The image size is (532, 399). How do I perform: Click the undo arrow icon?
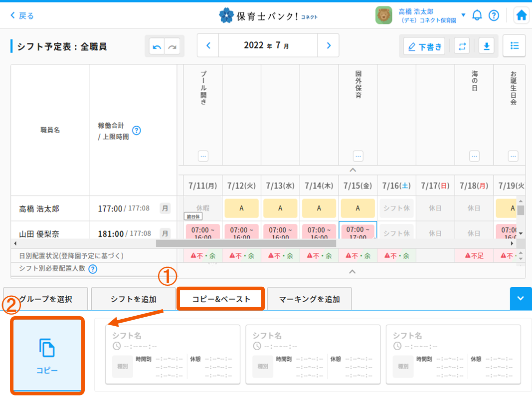tap(157, 46)
